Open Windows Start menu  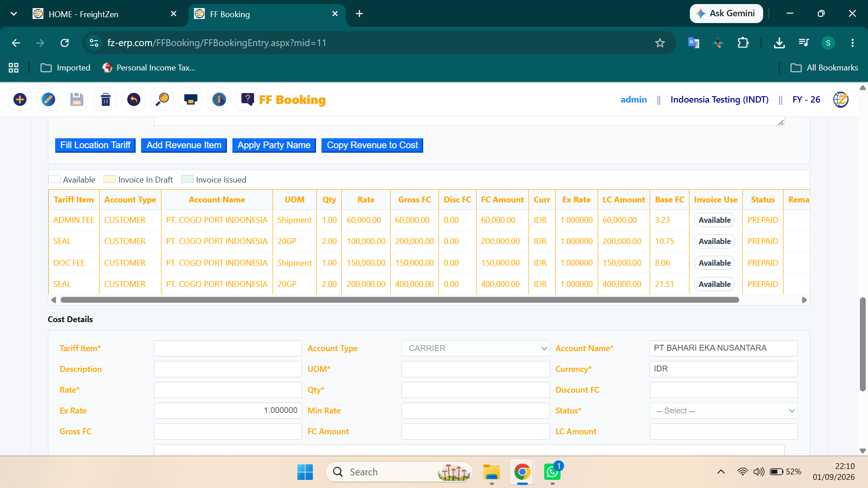pos(305,472)
